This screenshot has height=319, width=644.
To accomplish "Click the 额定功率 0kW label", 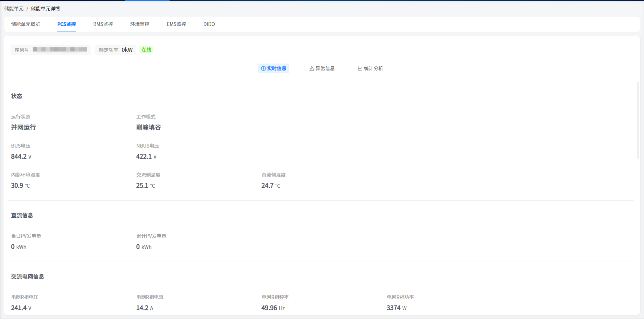I will (116, 50).
